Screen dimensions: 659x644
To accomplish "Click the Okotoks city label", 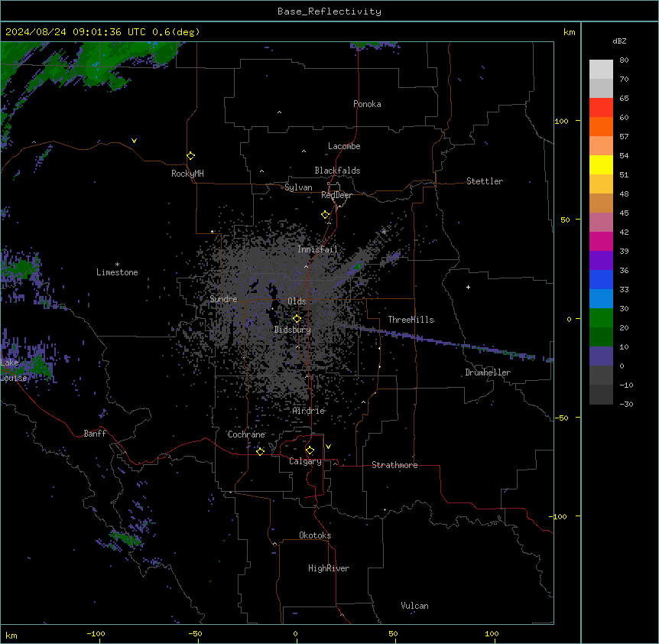I will (x=315, y=535).
